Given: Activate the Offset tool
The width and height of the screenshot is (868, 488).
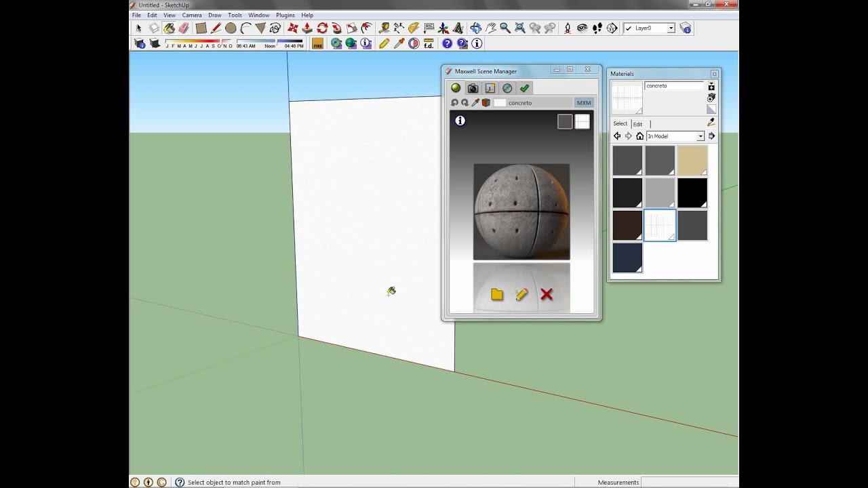Looking at the screenshot, I should coord(367,28).
